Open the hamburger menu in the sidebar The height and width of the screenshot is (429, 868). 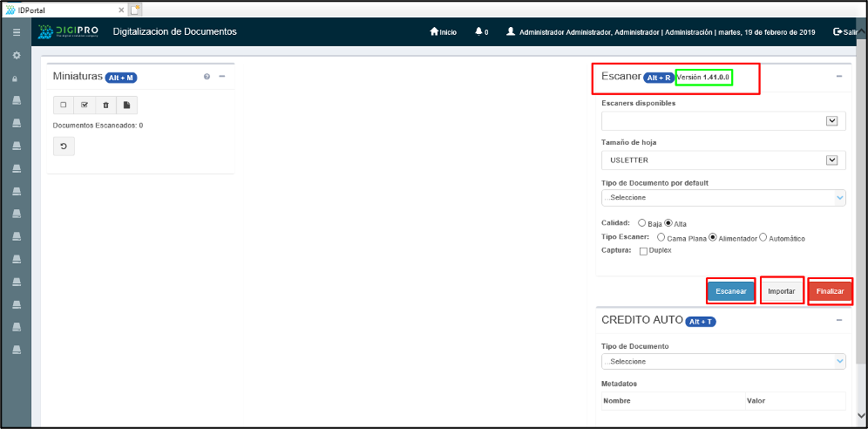[x=16, y=32]
